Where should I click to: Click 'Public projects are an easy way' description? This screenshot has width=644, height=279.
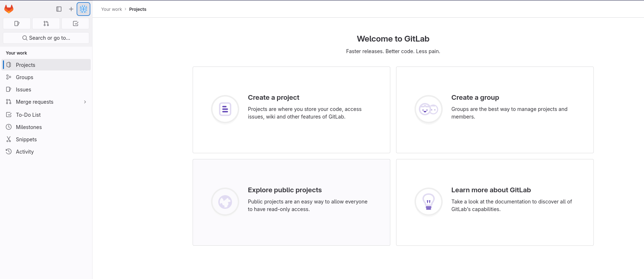click(x=308, y=205)
